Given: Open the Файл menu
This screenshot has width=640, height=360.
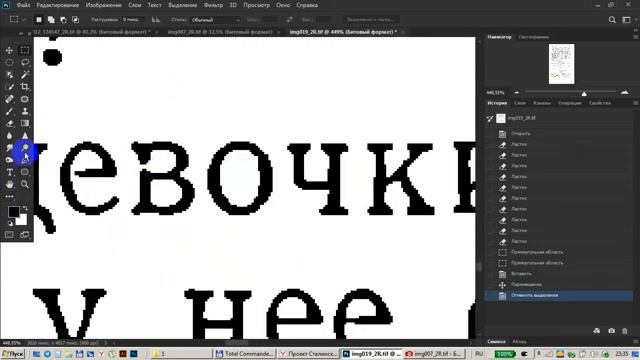Looking at the screenshot, I should (x=23, y=5).
